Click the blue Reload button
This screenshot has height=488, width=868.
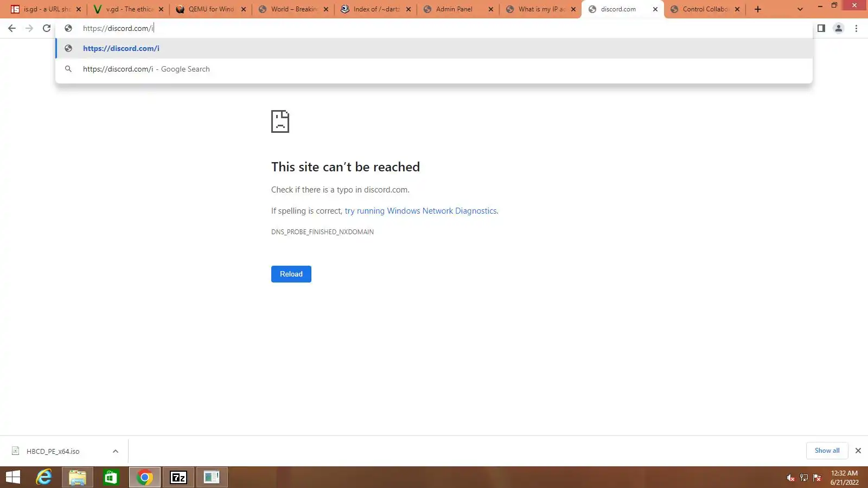coord(291,274)
